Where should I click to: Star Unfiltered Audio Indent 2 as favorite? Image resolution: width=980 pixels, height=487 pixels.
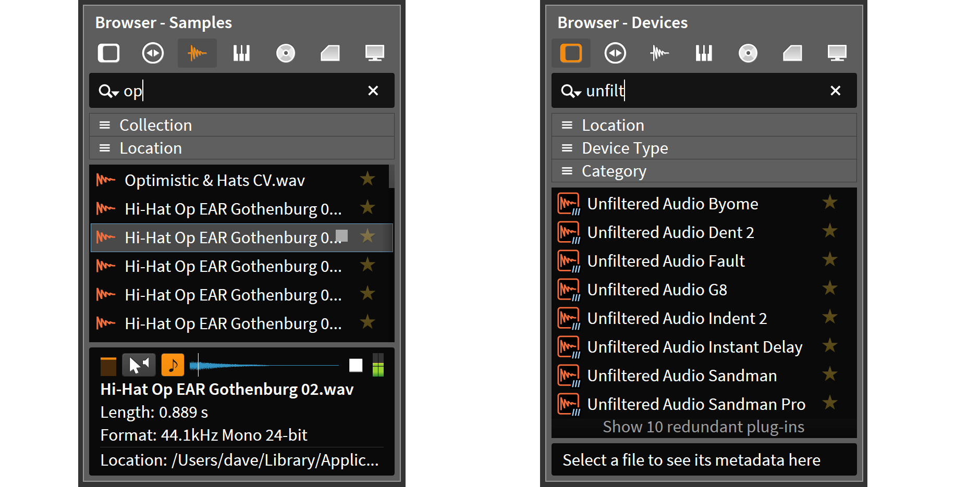(x=830, y=317)
